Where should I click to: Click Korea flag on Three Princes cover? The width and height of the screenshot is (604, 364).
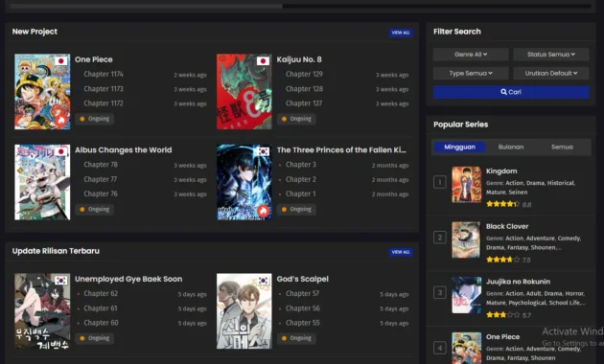click(263, 151)
